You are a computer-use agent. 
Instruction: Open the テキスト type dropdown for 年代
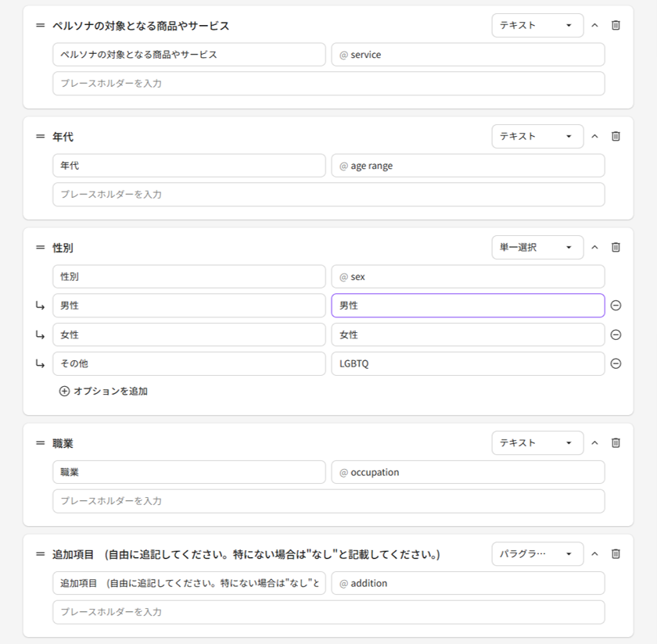coord(537,136)
